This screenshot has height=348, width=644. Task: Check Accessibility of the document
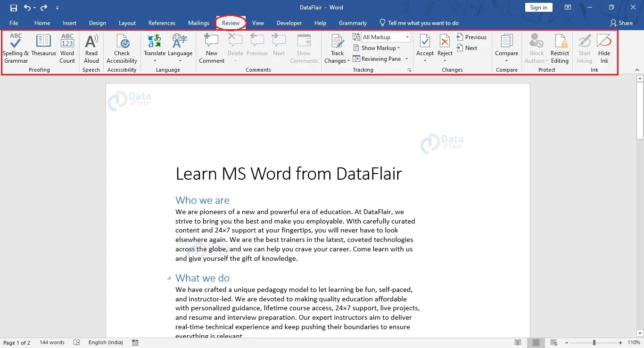tap(122, 47)
